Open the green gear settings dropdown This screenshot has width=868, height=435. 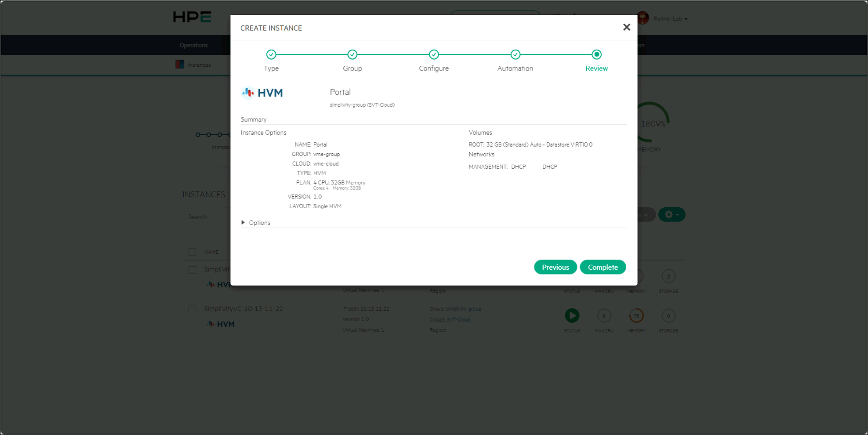pos(672,214)
